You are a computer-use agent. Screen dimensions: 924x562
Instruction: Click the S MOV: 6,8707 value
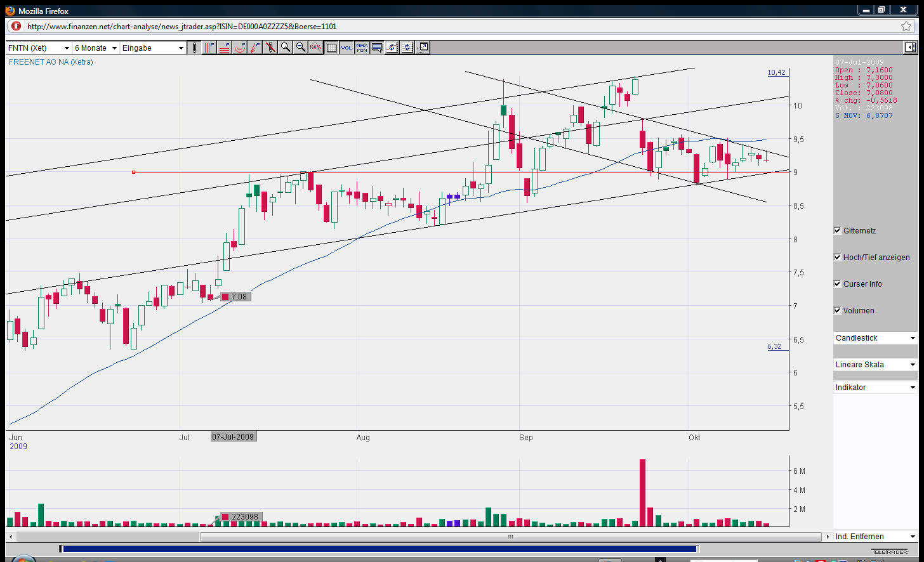pos(864,115)
